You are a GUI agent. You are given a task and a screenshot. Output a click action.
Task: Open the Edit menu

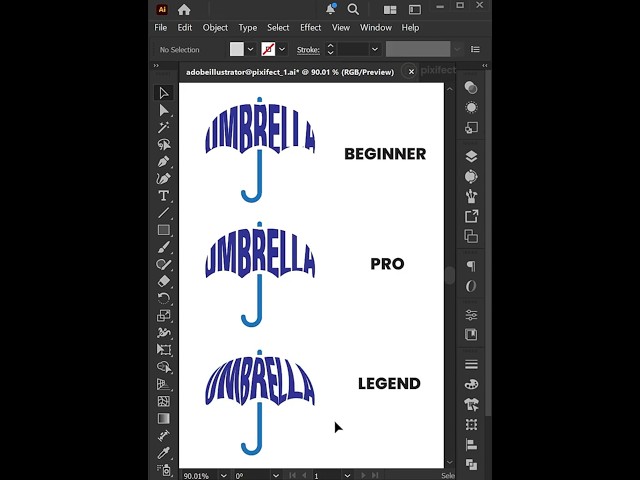click(x=184, y=28)
